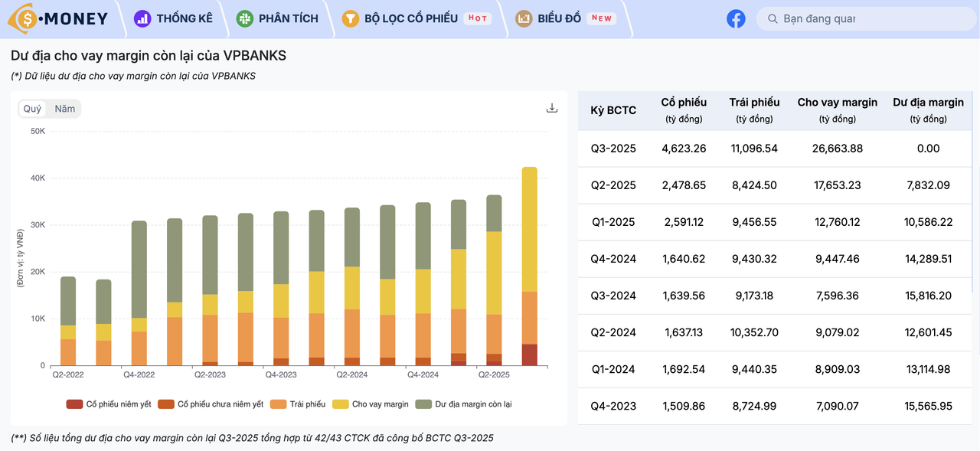Select the Q2-2025 table row label
This screenshot has width=980, height=451.
coord(613,185)
